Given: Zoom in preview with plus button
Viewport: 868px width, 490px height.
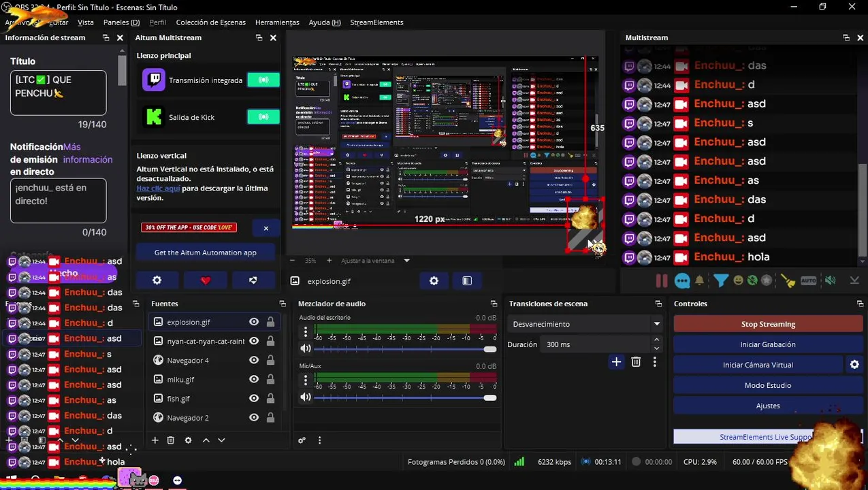Looking at the screenshot, I should pos(329,261).
